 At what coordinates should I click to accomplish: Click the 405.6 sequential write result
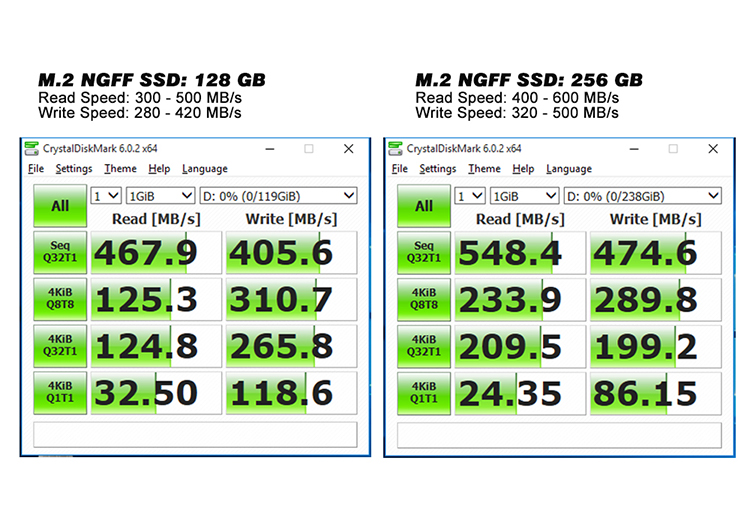[291, 253]
